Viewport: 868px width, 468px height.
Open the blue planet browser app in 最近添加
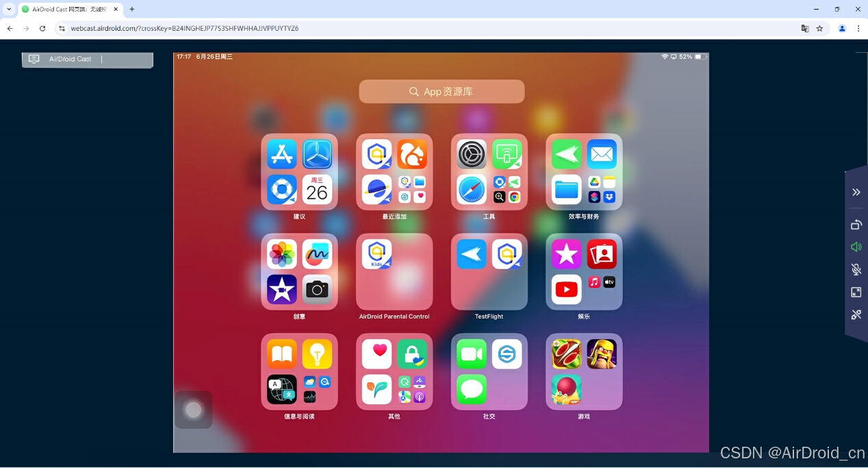(377, 190)
